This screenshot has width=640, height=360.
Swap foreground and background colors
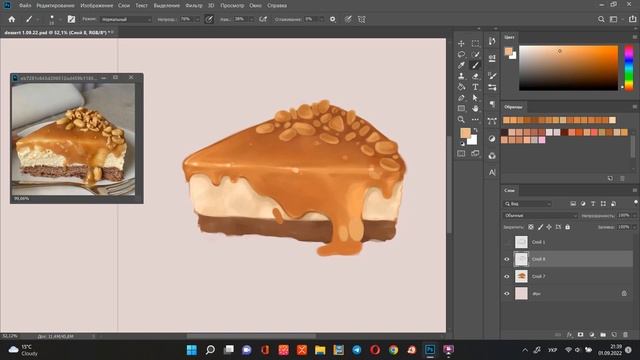pyautogui.click(x=476, y=130)
